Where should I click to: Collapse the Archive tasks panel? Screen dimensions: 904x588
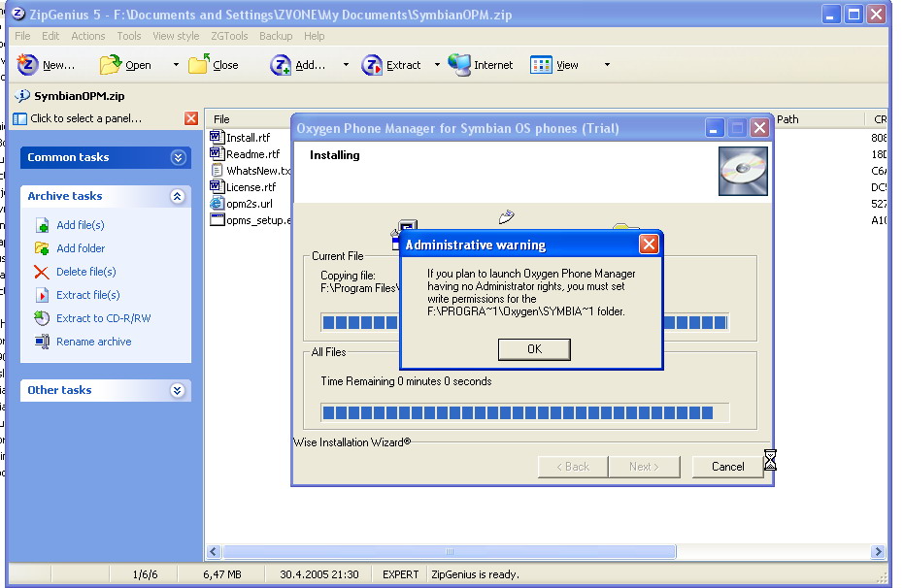(178, 196)
